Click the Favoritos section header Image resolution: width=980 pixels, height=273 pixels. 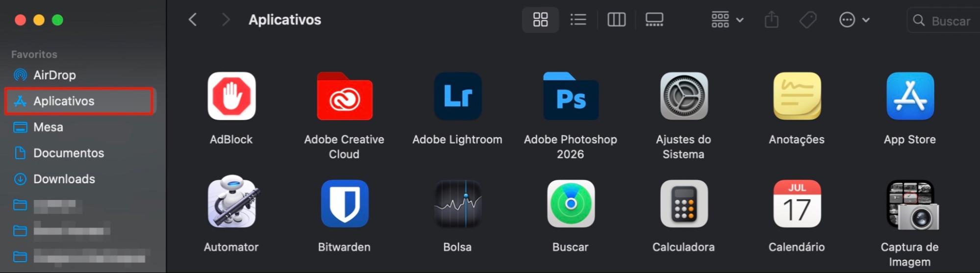34,54
